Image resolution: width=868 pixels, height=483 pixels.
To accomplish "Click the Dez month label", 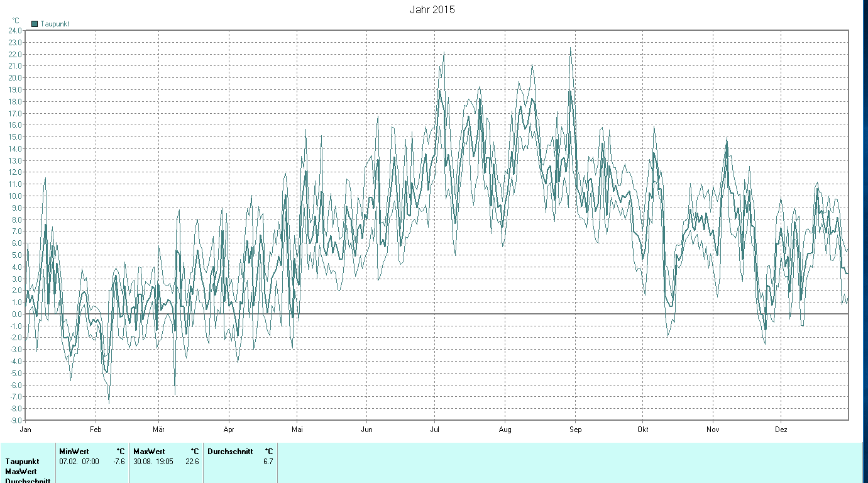I will (x=781, y=430).
